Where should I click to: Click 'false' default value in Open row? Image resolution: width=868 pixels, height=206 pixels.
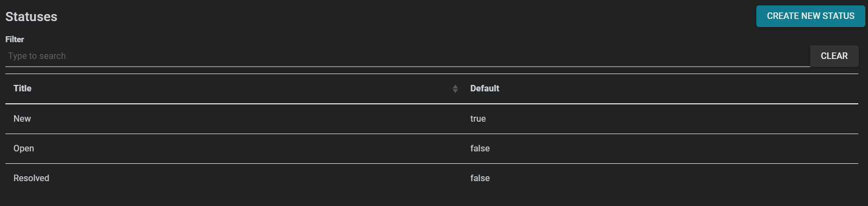(x=480, y=149)
